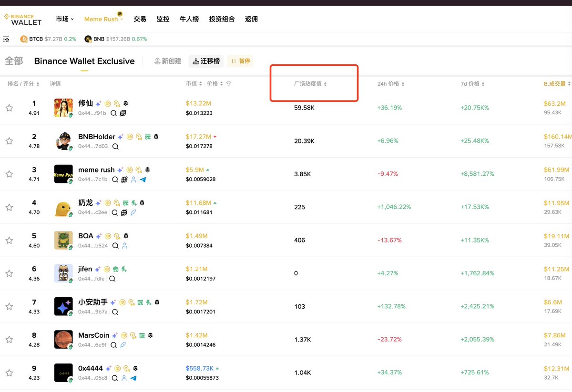The image size is (572, 392).
Task: Click the search icon under jifen
Action: [x=112, y=279]
